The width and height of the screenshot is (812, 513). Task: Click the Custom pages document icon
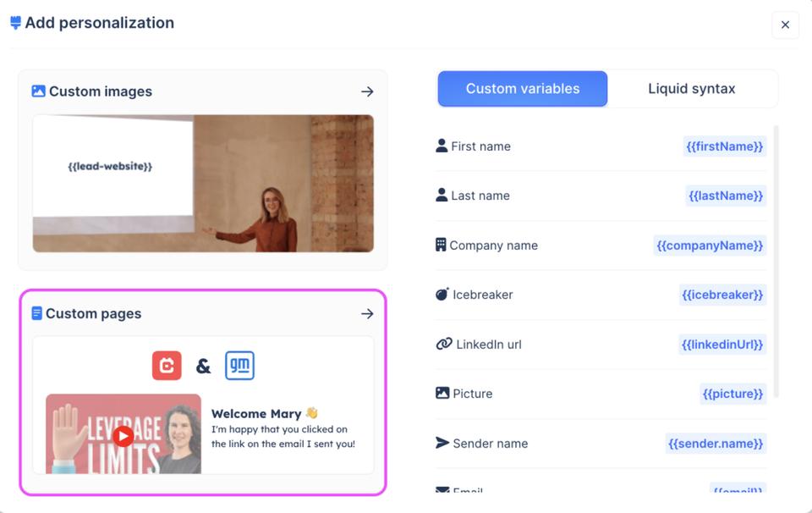(36, 313)
